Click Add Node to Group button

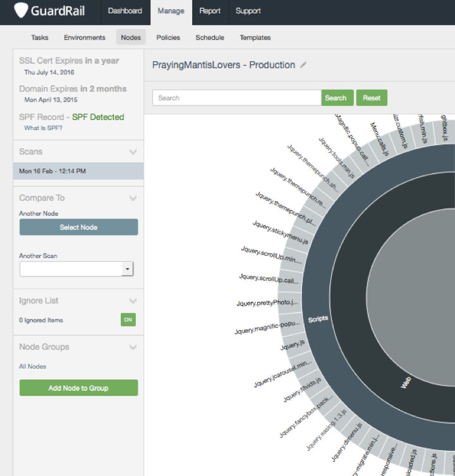click(78, 388)
